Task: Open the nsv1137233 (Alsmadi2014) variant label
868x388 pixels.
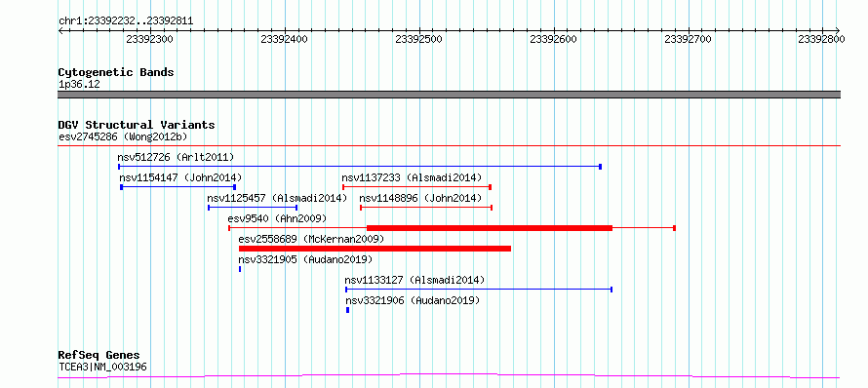Action: coord(412,177)
